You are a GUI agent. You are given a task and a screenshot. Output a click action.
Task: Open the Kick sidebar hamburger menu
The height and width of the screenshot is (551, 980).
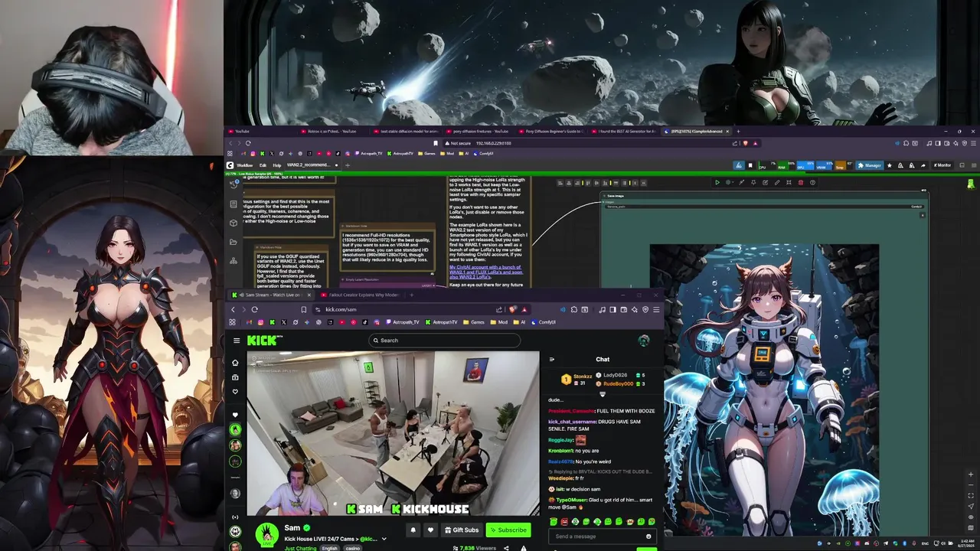click(x=237, y=341)
